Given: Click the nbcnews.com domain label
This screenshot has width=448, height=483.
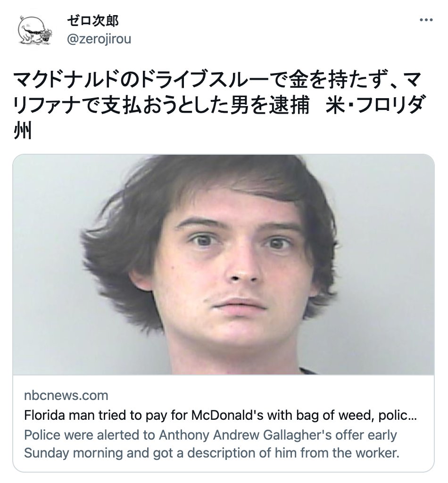Looking at the screenshot, I should click(66, 396).
